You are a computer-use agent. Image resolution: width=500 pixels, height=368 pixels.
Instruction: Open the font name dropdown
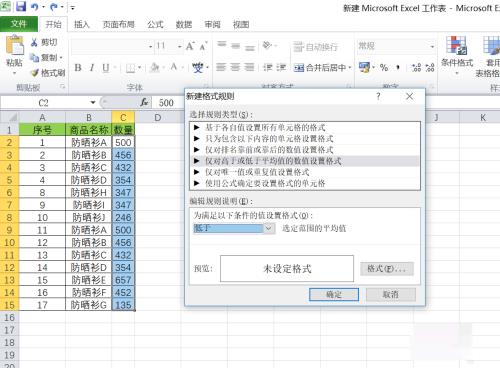150,46
